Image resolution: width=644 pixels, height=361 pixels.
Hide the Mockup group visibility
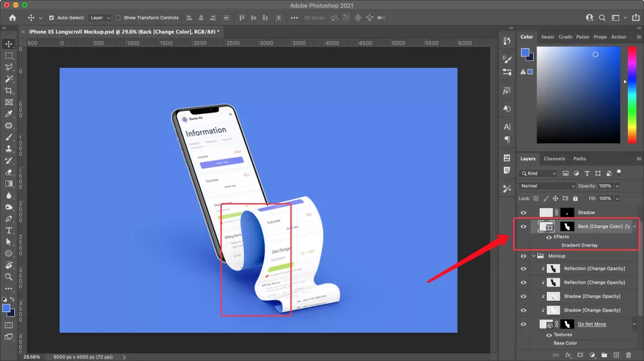click(524, 256)
